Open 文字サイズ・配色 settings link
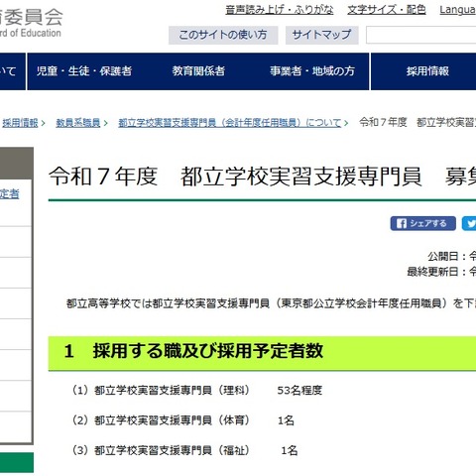This screenshot has width=476, height=476. 387,10
